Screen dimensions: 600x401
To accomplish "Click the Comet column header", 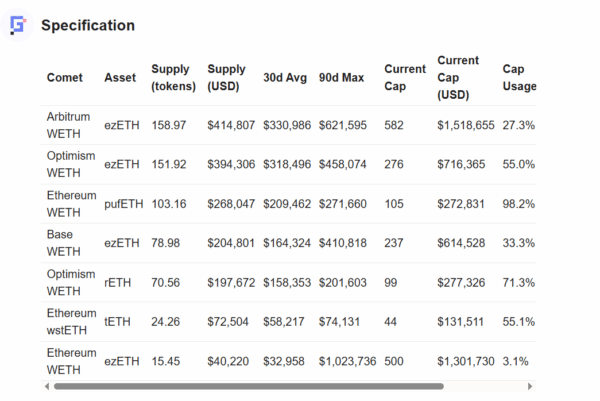I will pyautogui.click(x=65, y=78).
